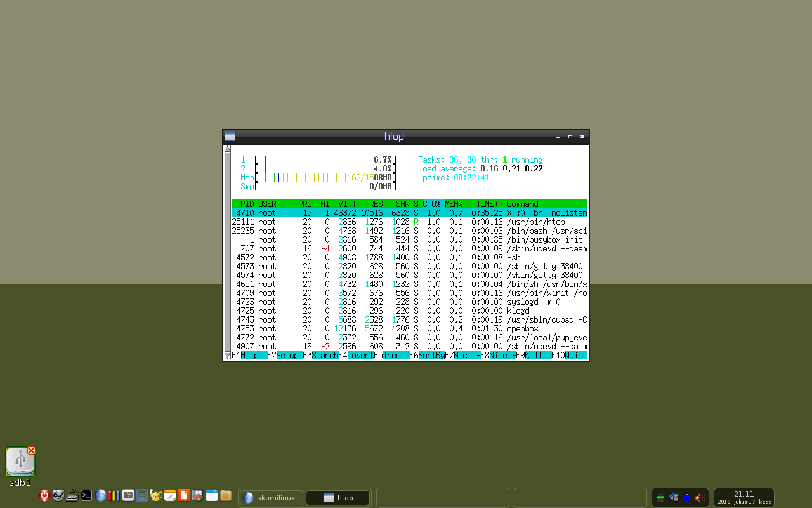Open the globe web browser launcher

click(x=100, y=495)
